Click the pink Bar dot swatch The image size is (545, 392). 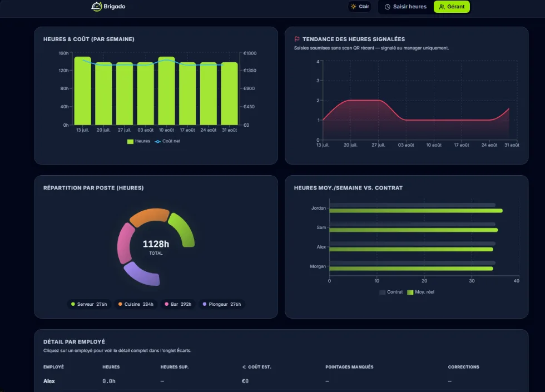click(x=166, y=304)
